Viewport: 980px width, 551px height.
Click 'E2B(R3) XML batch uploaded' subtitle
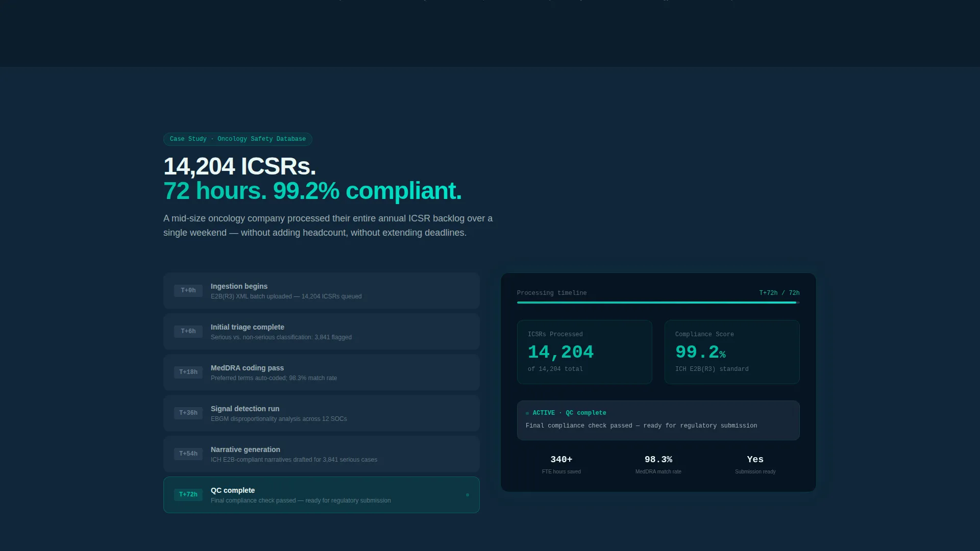(x=286, y=296)
